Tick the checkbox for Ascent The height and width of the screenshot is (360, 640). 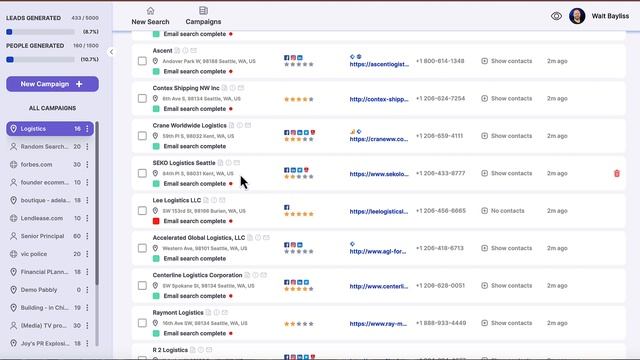point(142,61)
